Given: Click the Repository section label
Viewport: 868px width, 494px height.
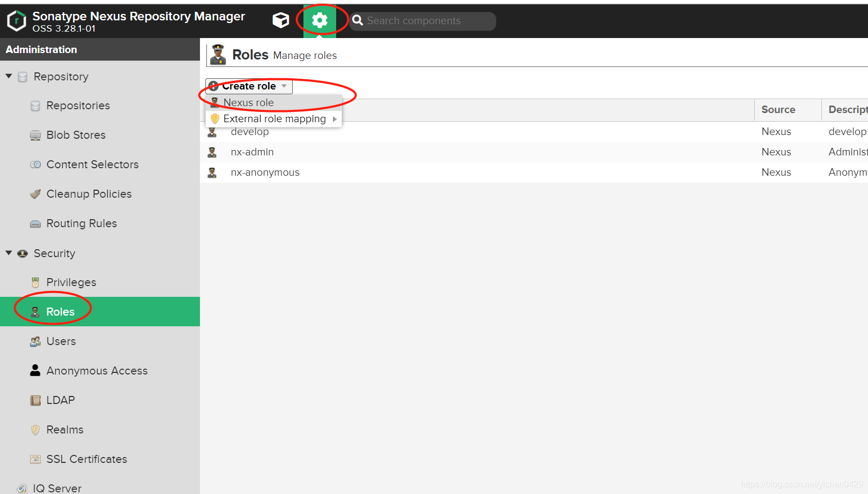Looking at the screenshot, I should pos(61,77).
